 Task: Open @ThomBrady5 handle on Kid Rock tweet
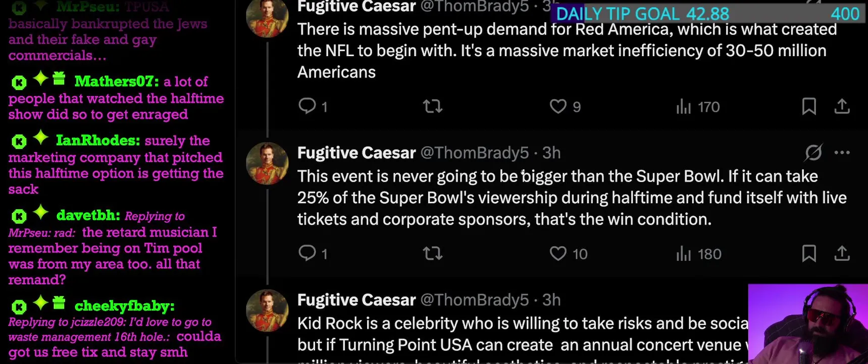(x=474, y=300)
